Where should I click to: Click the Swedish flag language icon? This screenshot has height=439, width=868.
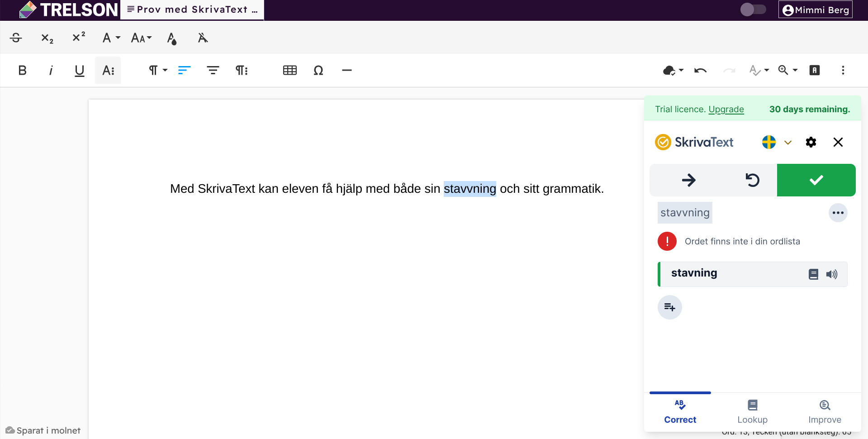(x=769, y=142)
